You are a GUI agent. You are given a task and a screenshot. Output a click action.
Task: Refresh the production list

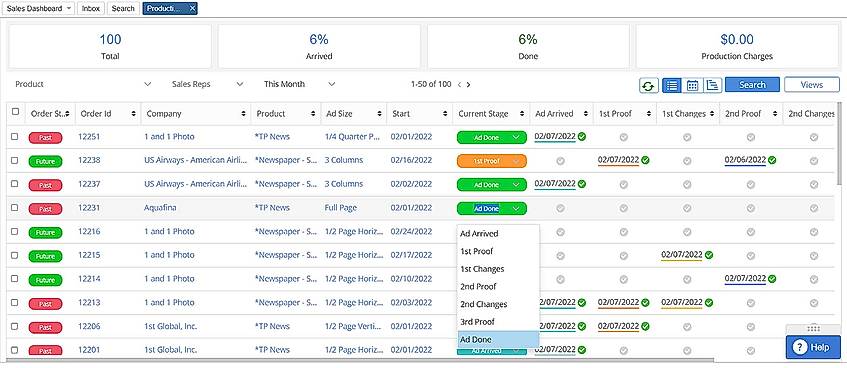649,85
